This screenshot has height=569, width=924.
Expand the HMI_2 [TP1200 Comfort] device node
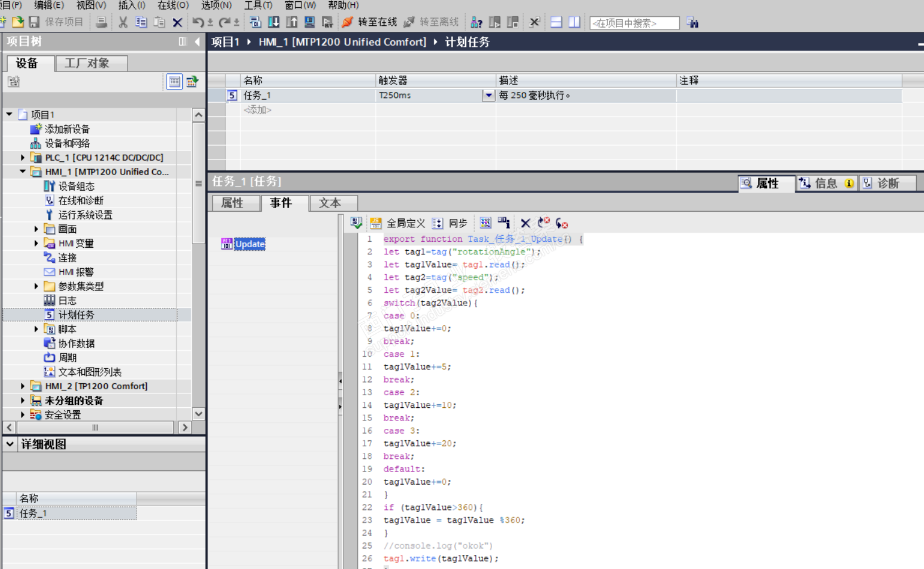pos(23,386)
